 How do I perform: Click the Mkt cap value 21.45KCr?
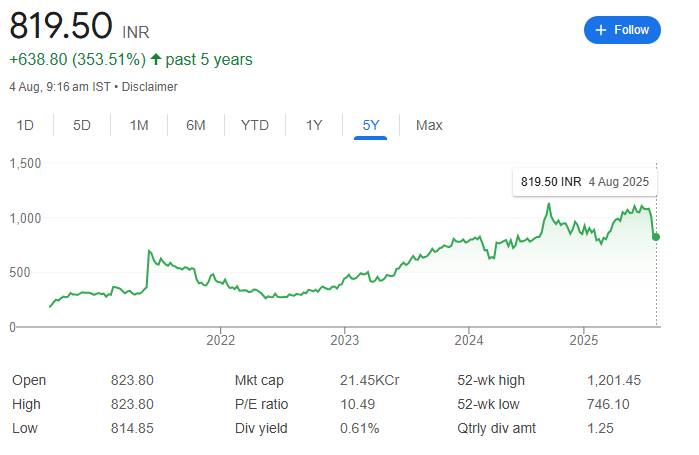(370, 380)
